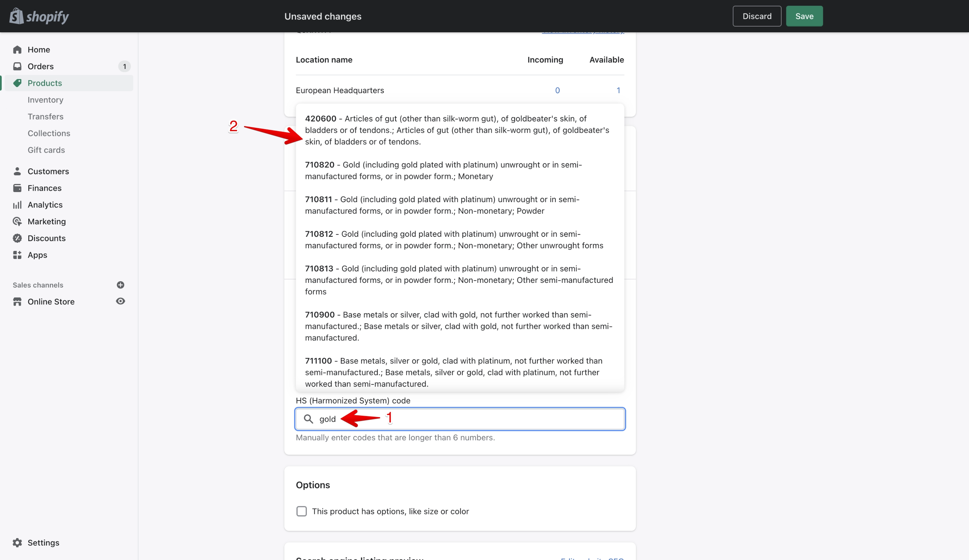Click the Online Store storefront icon
Image resolution: width=969 pixels, height=560 pixels.
(17, 302)
